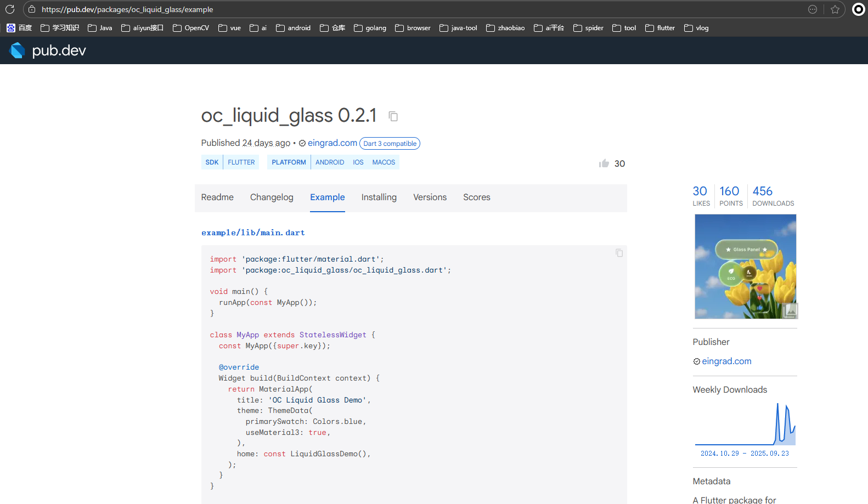This screenshot has width=868, height=504.
Task: Open the golang bookmark folder
Action: click(x=370, y=28)
